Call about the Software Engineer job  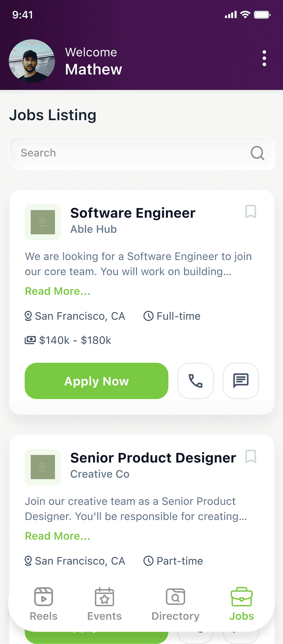(x=195, y=381)
